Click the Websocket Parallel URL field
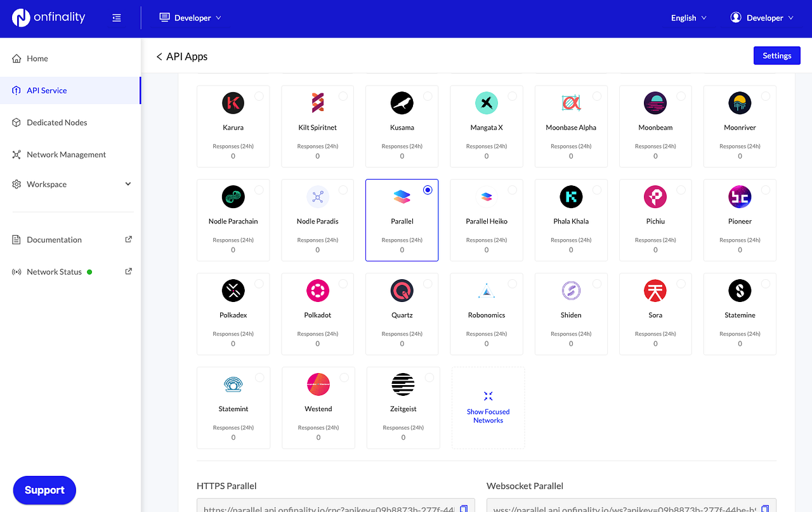The height and width of the screenshot is (512, 812). (631, 506)
